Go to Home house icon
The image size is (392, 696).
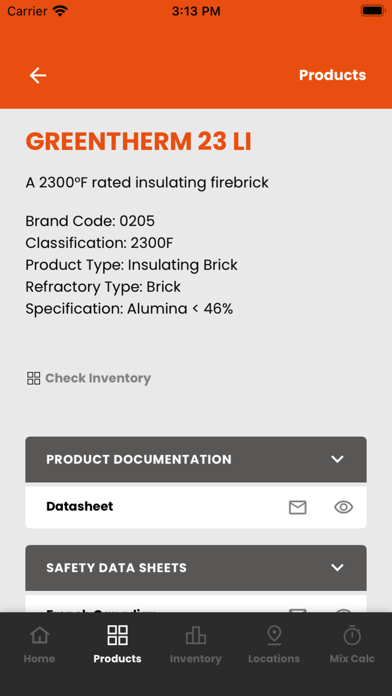point(40,635)
